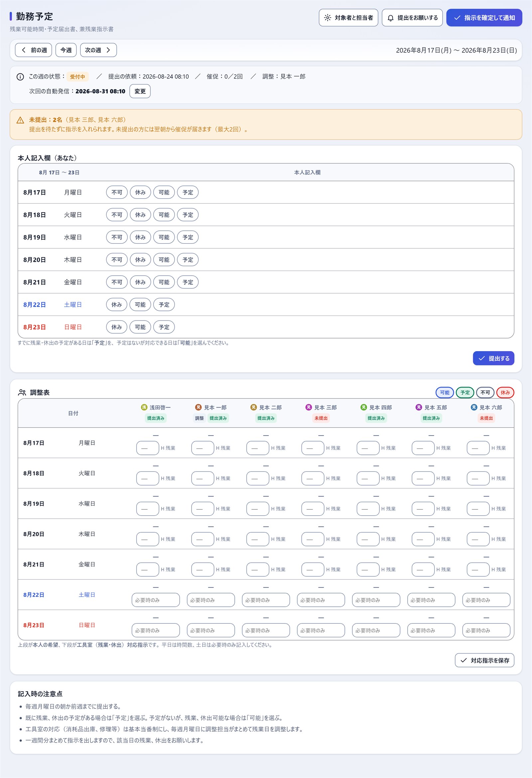Click 見本 六郎 必要時のみ field for 8月23日

pyautogui.click(x=486, y=630)
